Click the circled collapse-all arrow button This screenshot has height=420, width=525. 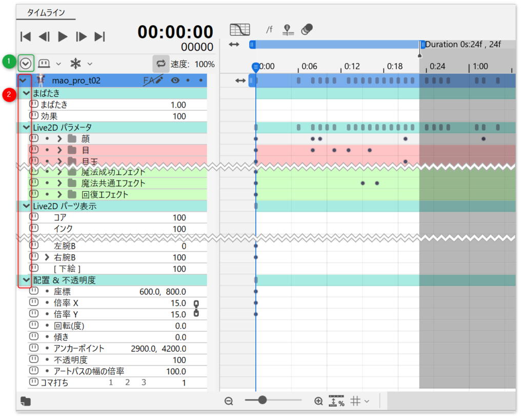coord(26,64)
